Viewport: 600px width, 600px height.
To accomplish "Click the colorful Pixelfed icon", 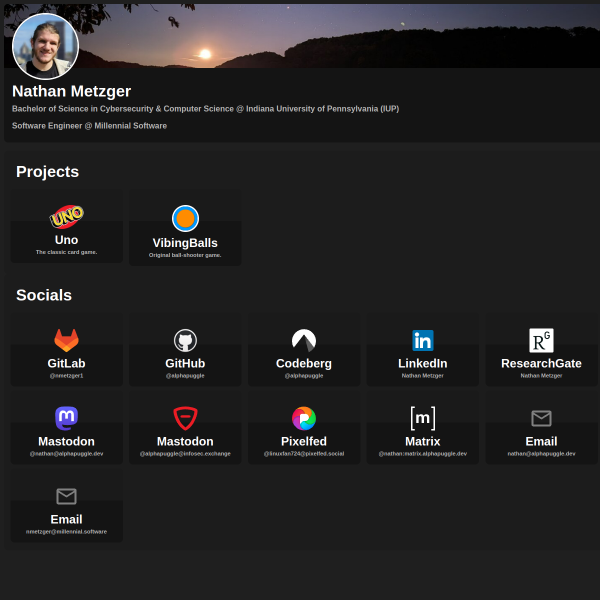I will pos(304,418).
